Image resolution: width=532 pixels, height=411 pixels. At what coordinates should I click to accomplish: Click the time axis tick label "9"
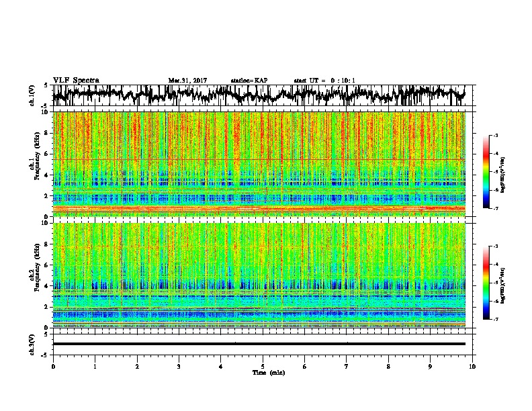click(430, 367)
